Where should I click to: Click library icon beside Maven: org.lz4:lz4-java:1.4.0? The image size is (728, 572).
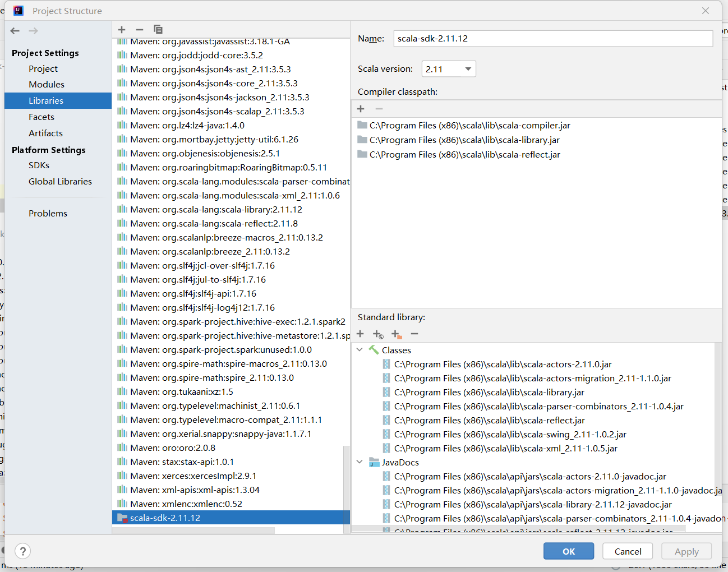(x=122, y=125)
